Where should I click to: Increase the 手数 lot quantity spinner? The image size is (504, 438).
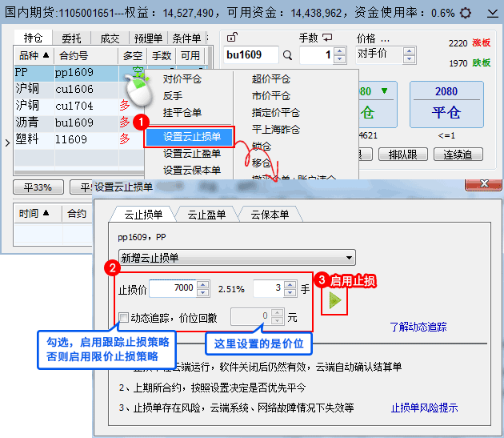339,51
